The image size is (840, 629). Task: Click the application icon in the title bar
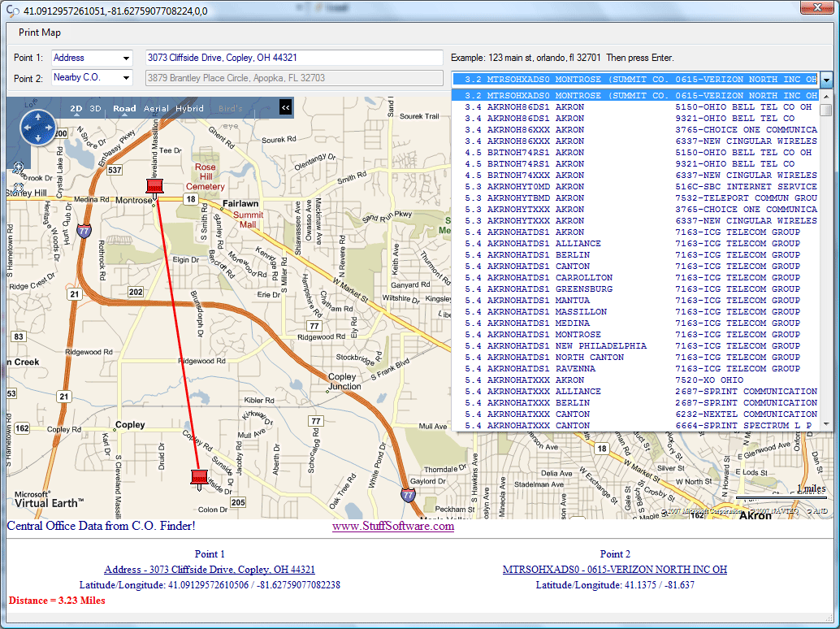pyautogui.click(x=12, y=11)
